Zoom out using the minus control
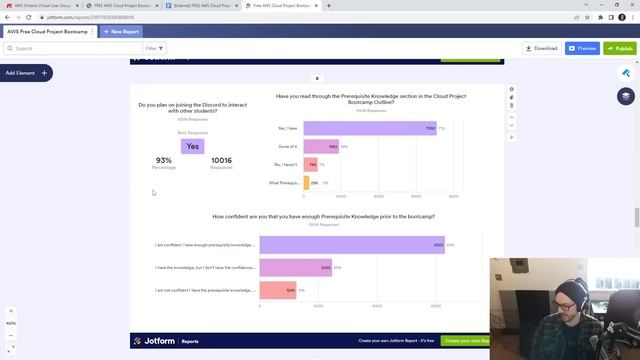The image size is (640, 360). click(x=11, y=336)
